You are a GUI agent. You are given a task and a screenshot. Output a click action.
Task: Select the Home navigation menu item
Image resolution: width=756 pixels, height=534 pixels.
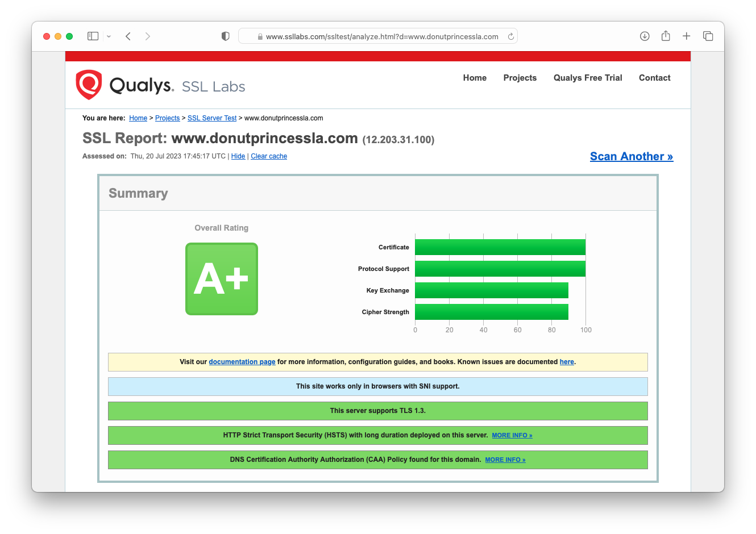475,78
